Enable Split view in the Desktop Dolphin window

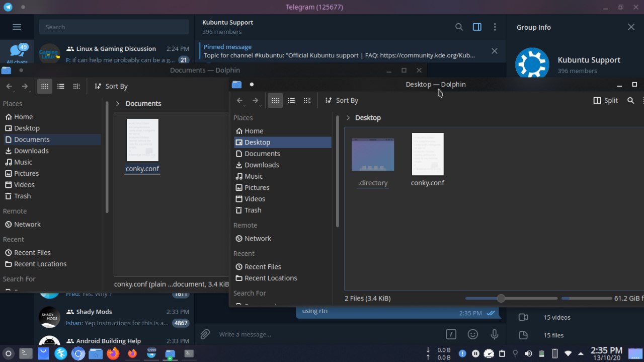tap(606, 101)
